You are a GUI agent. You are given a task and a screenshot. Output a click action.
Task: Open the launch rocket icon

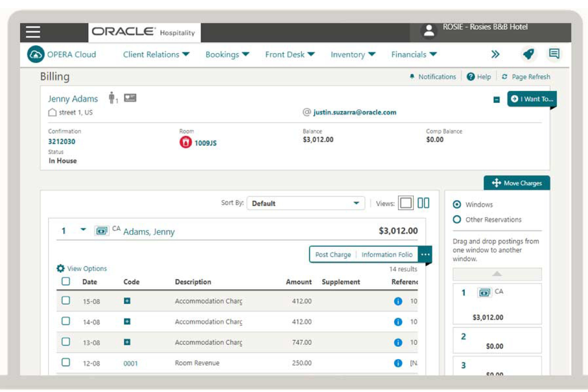pos(528,54)
